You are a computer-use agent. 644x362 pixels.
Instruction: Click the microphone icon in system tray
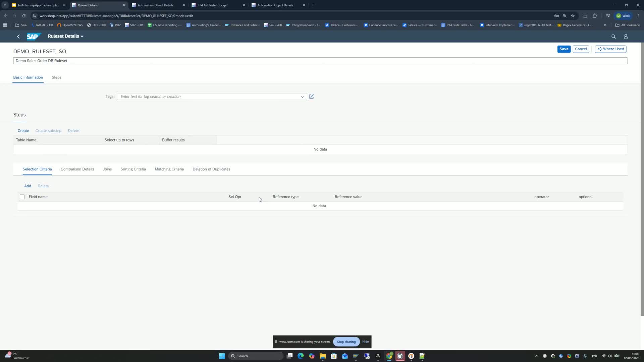pyautogui.click(x=585, y=356)
